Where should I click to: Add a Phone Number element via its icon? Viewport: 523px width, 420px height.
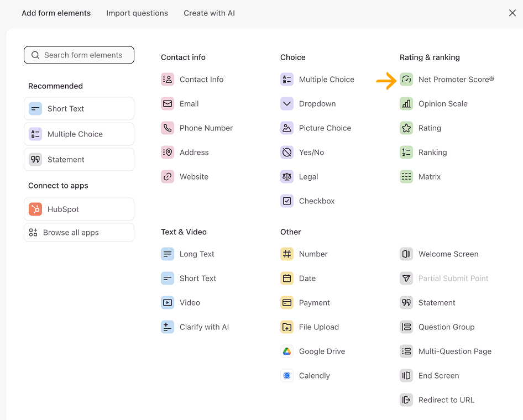point(168,128)
